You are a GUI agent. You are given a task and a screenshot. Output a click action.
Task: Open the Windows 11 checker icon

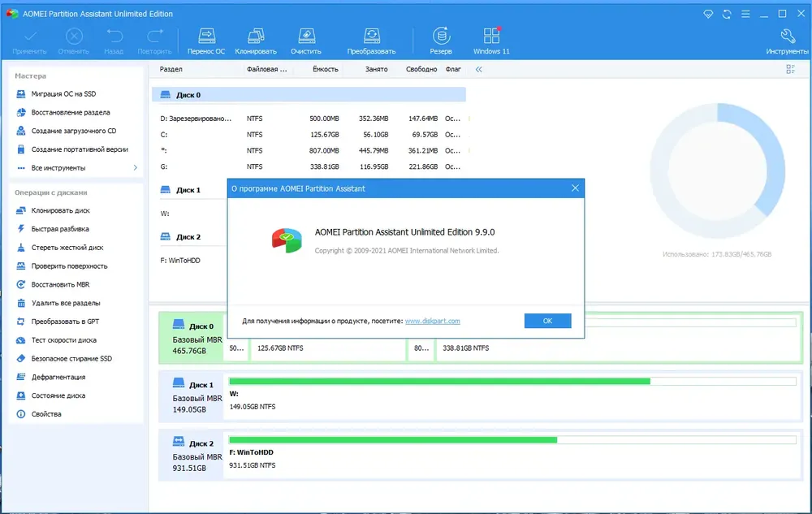(491, 41)
